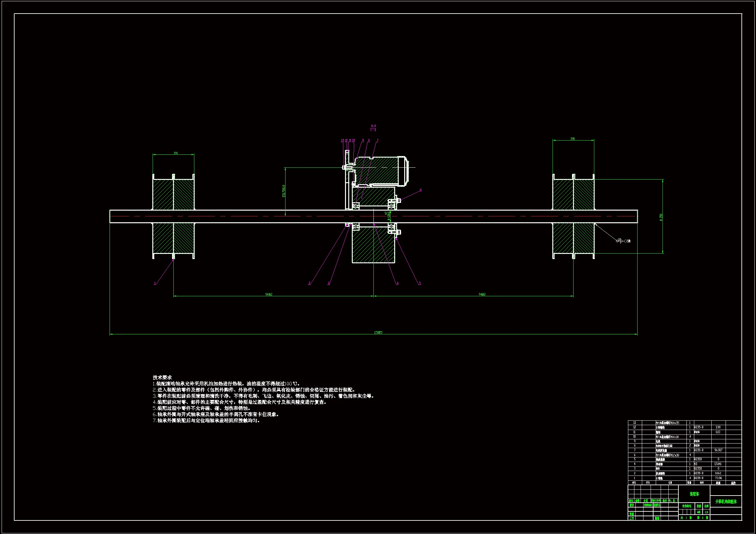This screenshot has width=756, height=534.
Task: Select the left 196 width dimension text
Action: (176, 153)
